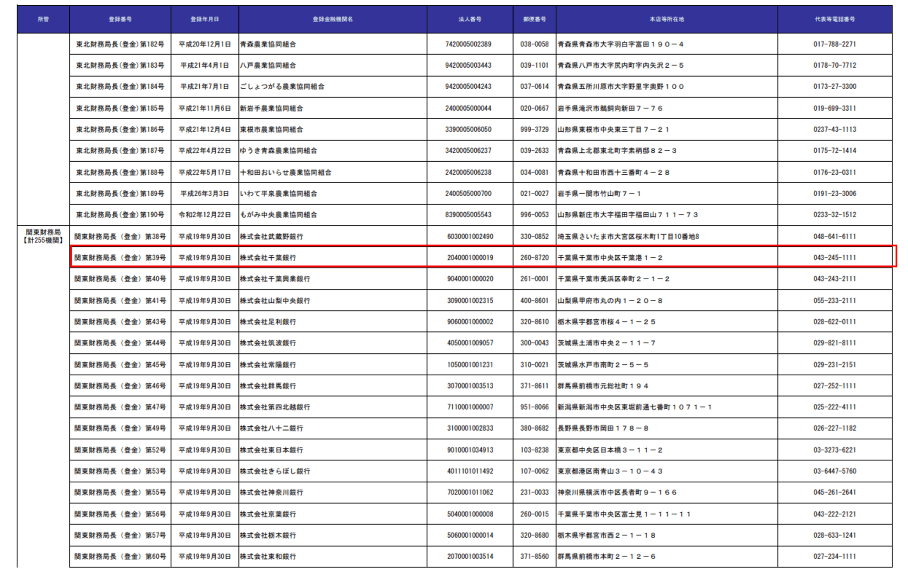Click the 法人番号 column header

point(470,19)
